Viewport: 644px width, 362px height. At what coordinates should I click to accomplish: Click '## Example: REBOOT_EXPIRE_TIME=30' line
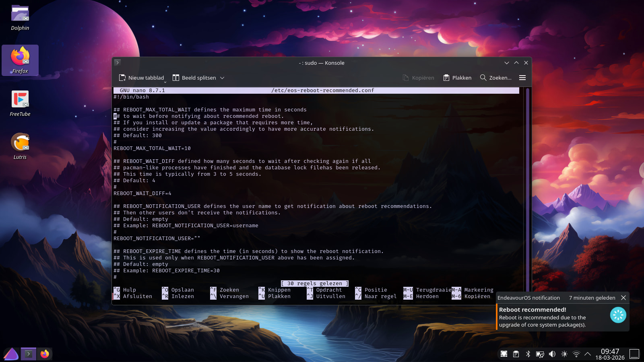[167, 271]
